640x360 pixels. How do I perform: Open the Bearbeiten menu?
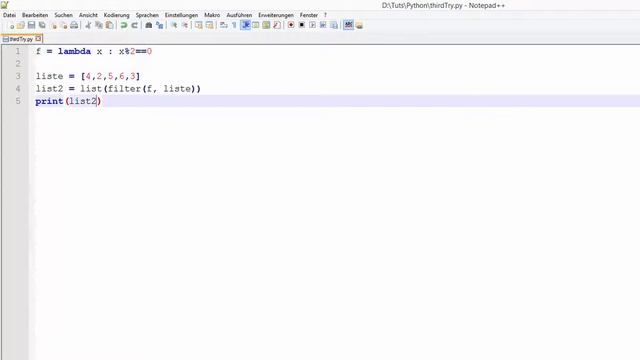coord(35,15)
